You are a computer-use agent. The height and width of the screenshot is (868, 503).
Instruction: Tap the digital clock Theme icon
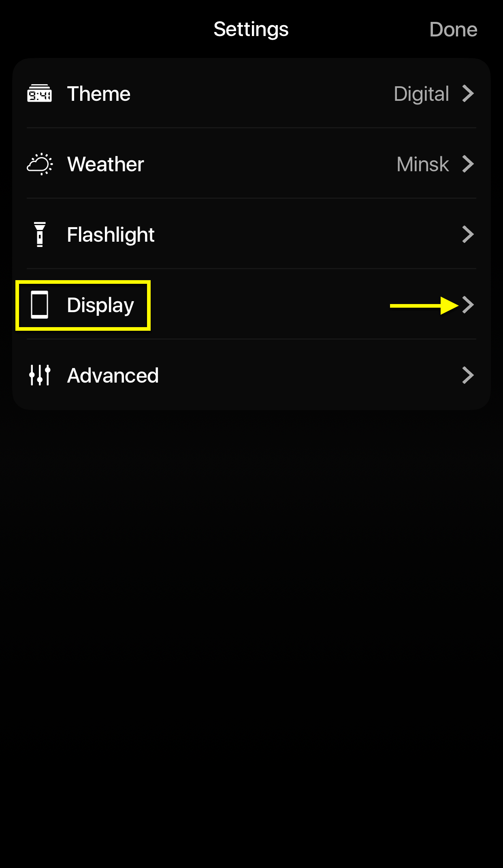[x=39, y=94]
